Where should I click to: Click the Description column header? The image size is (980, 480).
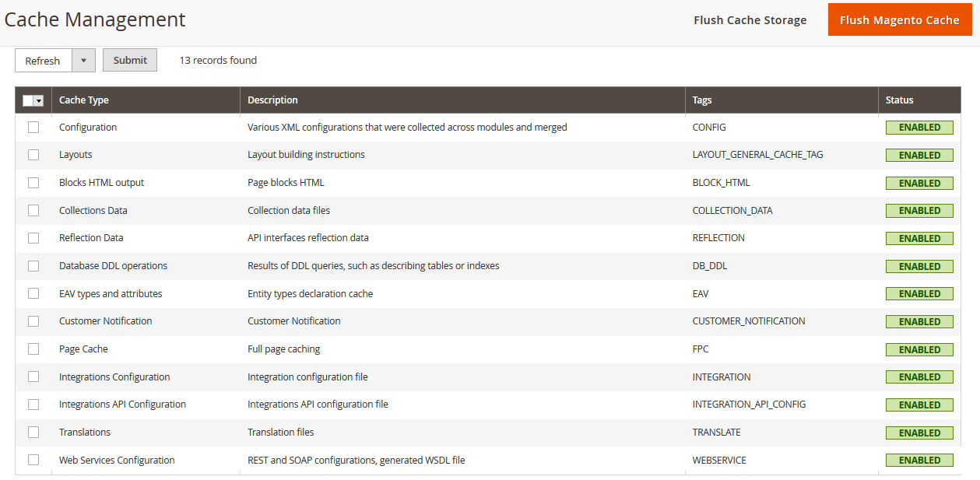(463, 100)
